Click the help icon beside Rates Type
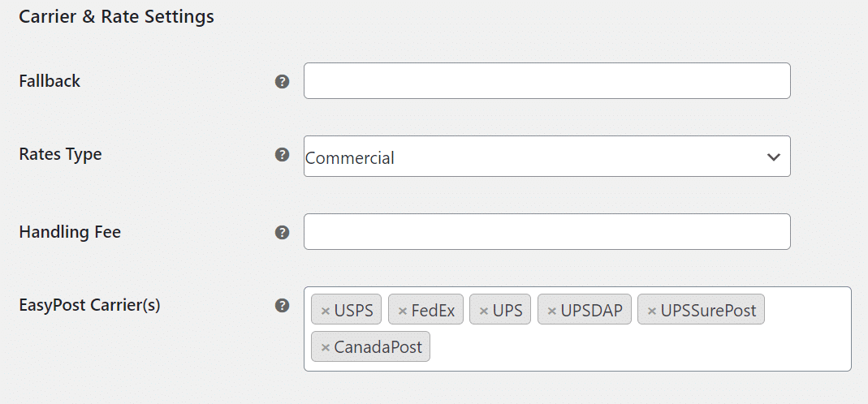Image resolution: width=868 pixels, height=404 pixels. 282,154
